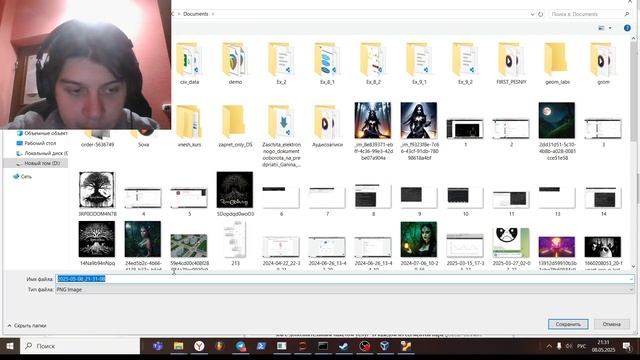Open Telegram from the taskbar
This screenshot has width=640, height=360.
240,346
